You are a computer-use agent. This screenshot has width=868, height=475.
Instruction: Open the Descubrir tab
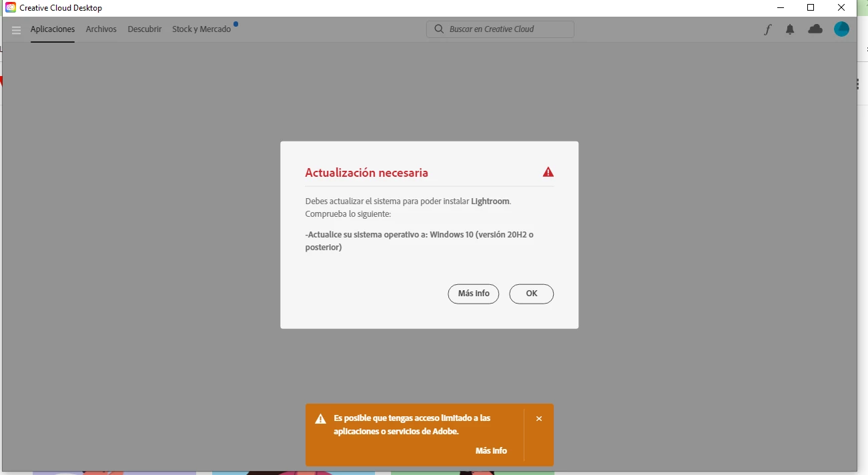pyautogui.click(x=145, y=29)
